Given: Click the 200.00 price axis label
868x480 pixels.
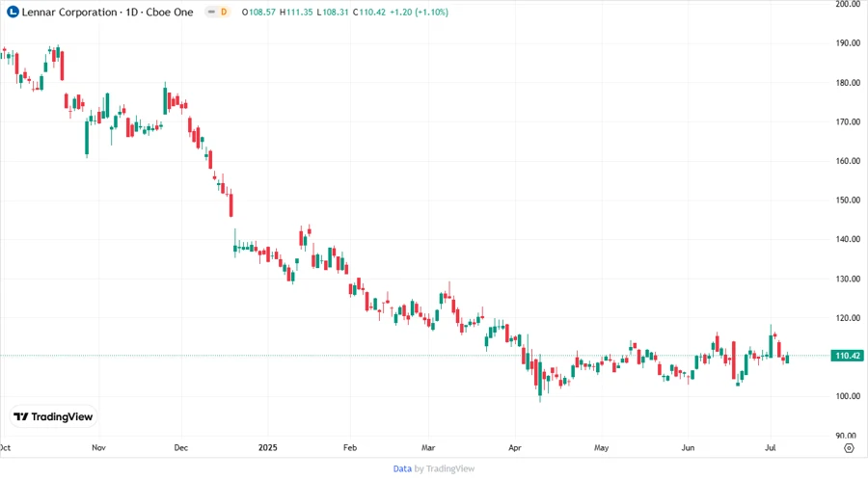Looking at the screenshot, I should 848,4.
